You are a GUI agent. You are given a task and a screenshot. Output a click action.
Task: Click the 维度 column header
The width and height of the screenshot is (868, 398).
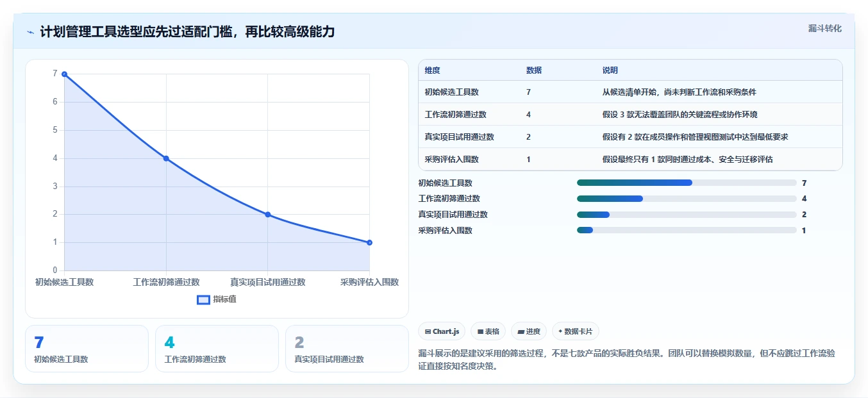tap(432, 70)
